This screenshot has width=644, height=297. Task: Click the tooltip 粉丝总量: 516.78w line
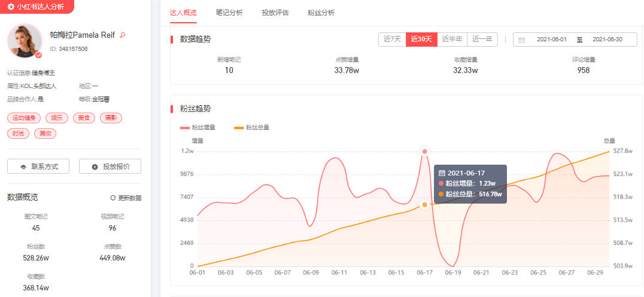pos(470,194)
